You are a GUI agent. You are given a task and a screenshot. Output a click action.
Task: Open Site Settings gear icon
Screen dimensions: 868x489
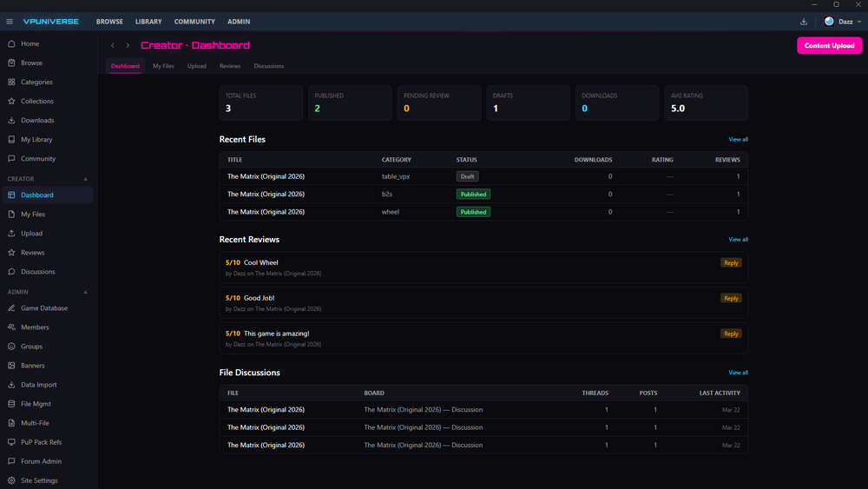point(11,480)
